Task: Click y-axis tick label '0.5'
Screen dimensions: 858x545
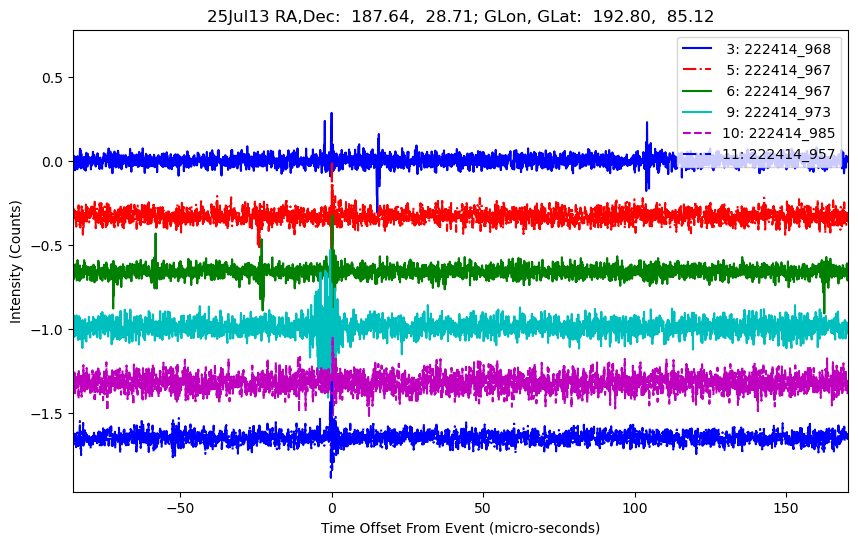Action: pos(53,78)
